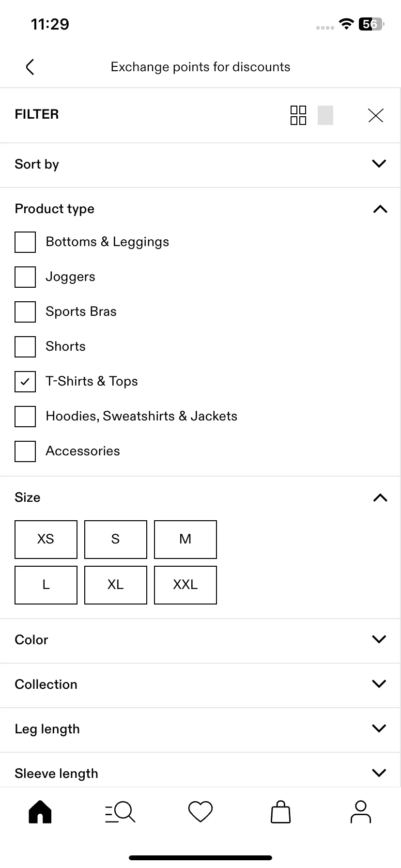The height and width of the screenshot is (868, 401).
Task: Tick the Sports Bras checkbox
Action: point(25,312)
